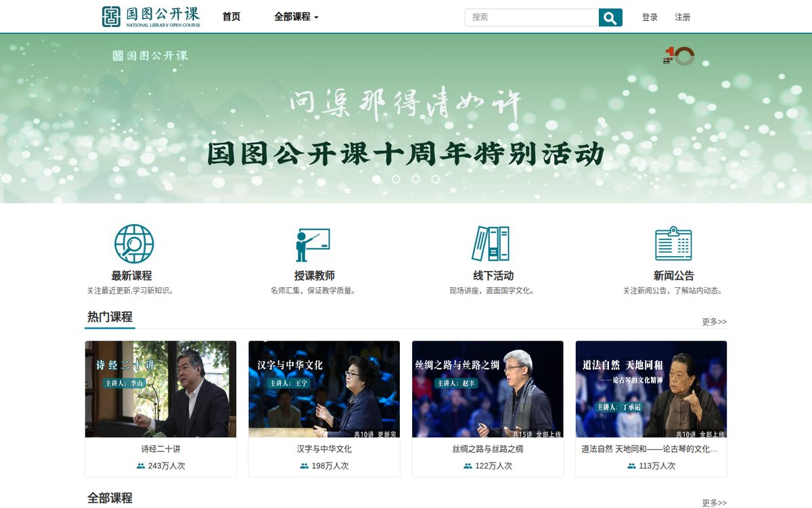Click the 注册 link

click(683, 18)
